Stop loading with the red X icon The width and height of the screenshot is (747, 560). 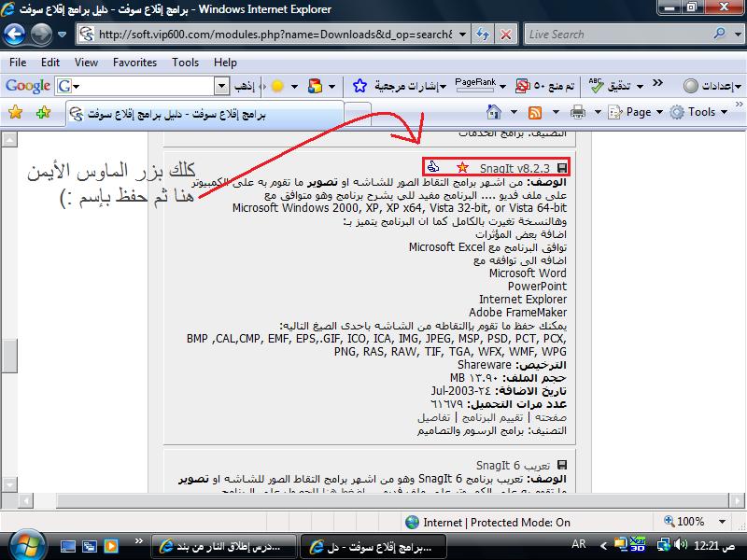506,35
